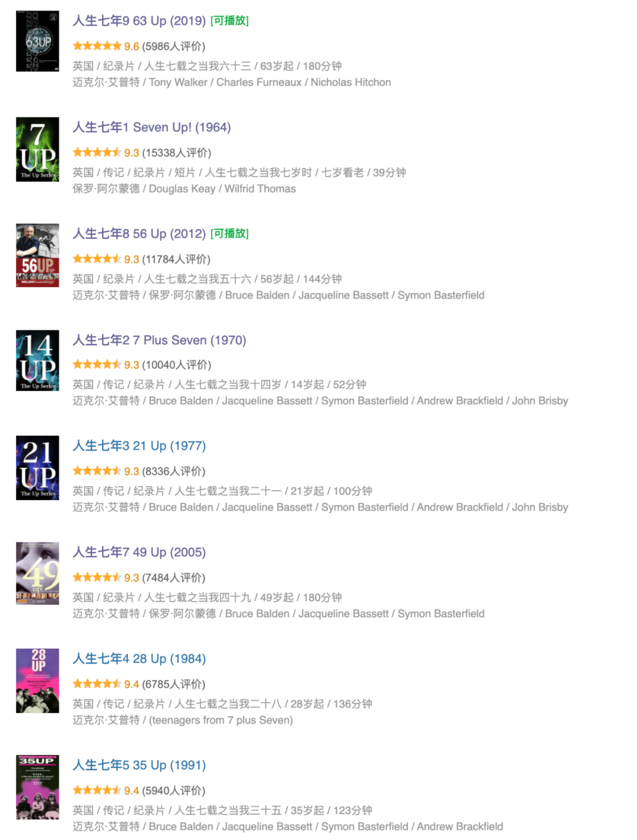
Task: Open the 7 UP poster thumbnail
Action: pyautogui.click(x=37, y=149)
